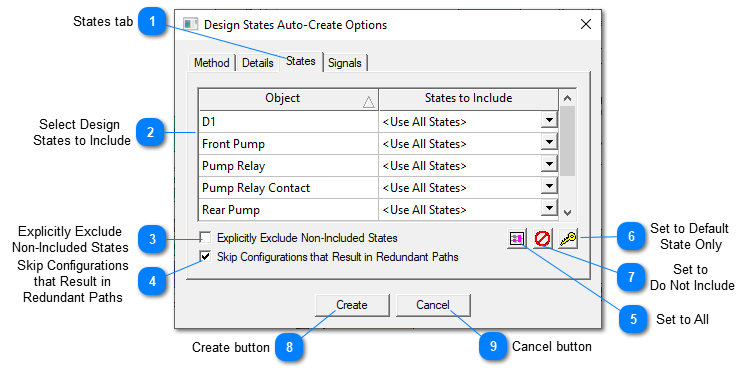The width and height of the screenshot is (751, 372).
Task: Select the Pump Relay object cell
Action: tap(289, 166)
